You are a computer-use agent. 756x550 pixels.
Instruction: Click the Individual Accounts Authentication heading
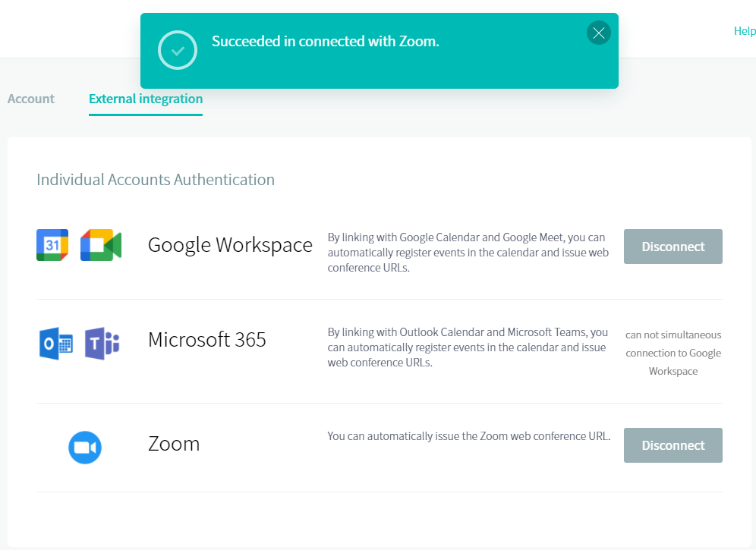(x=156, y=179)
